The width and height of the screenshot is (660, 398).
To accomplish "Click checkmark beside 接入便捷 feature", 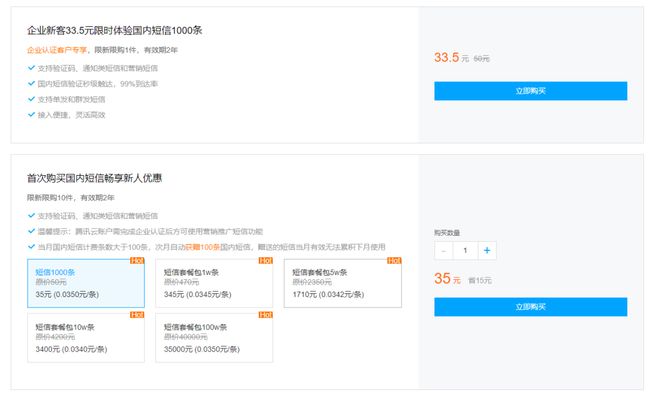I will coord(31,114).
